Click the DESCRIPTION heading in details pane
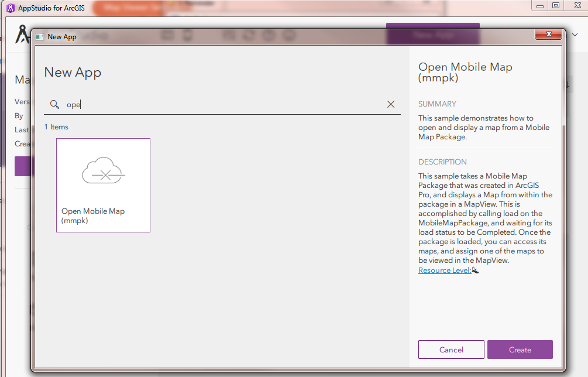This screenshot has width=588, height=377. click(x=442, y=162)
